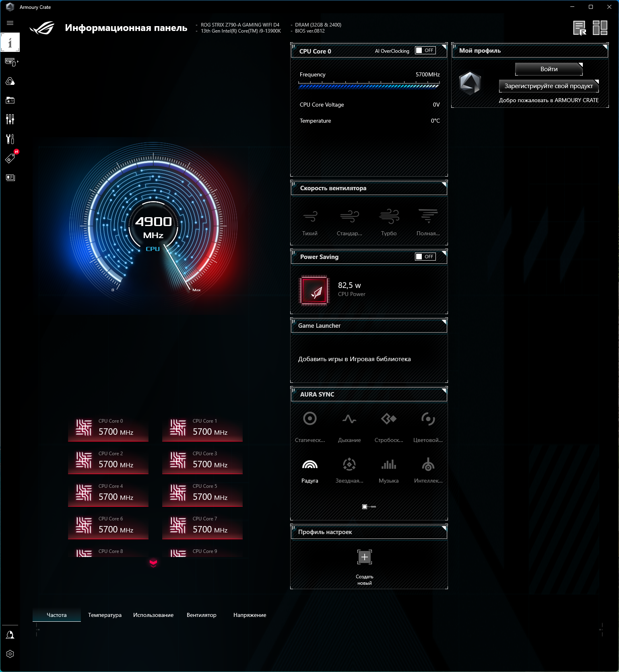This screenshot has height=672, width=619.
Task: Select the Турбо fan speed mode
Action: tap(389, 222)
